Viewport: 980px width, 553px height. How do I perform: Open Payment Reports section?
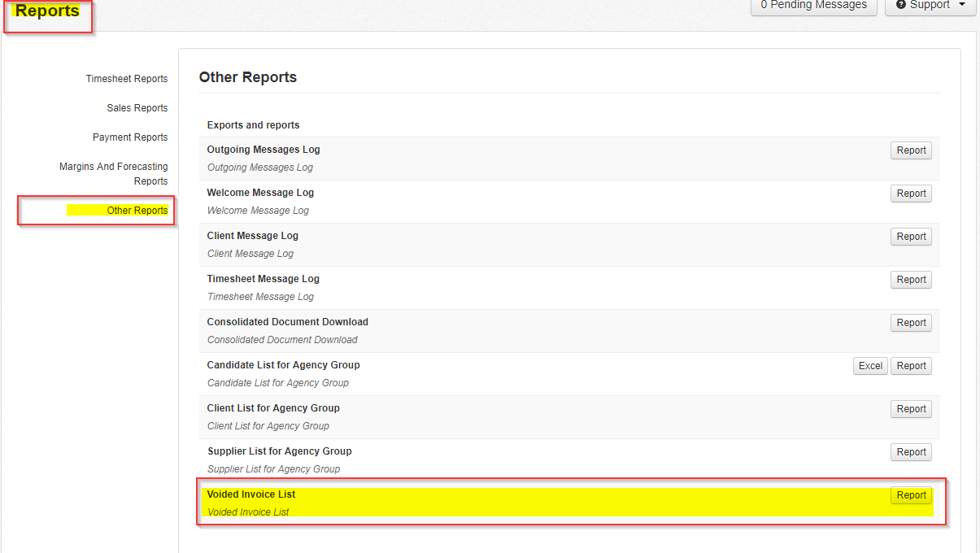tap(130, 137)
